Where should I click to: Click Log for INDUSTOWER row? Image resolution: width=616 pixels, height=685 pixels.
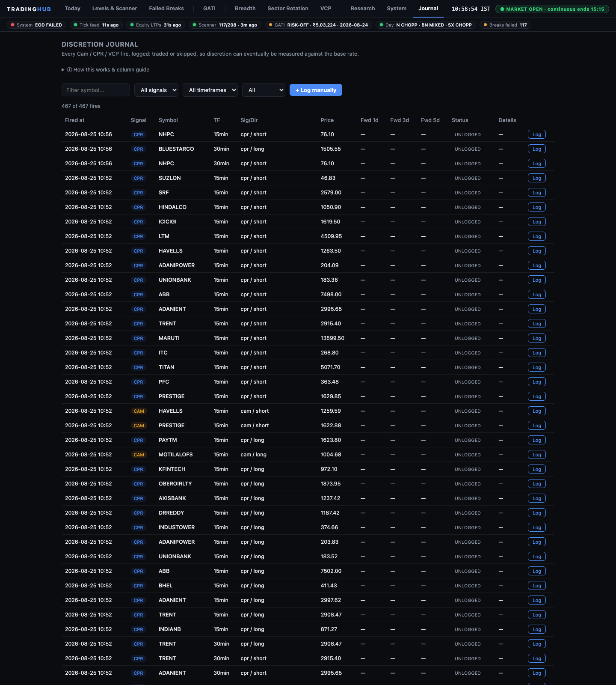pos(537,527)
